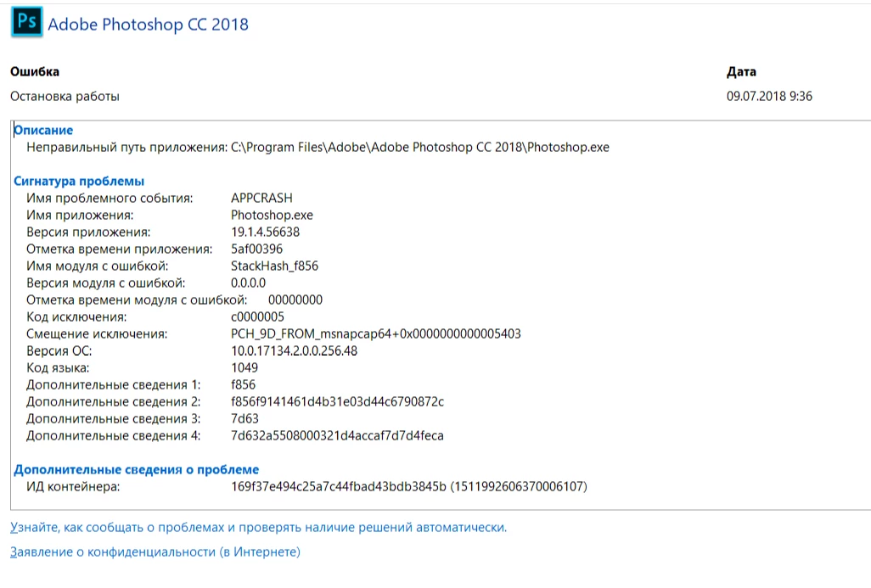Click the module timestamp 00000000
The image size is (871, 588).
click(x=295, y=300)
